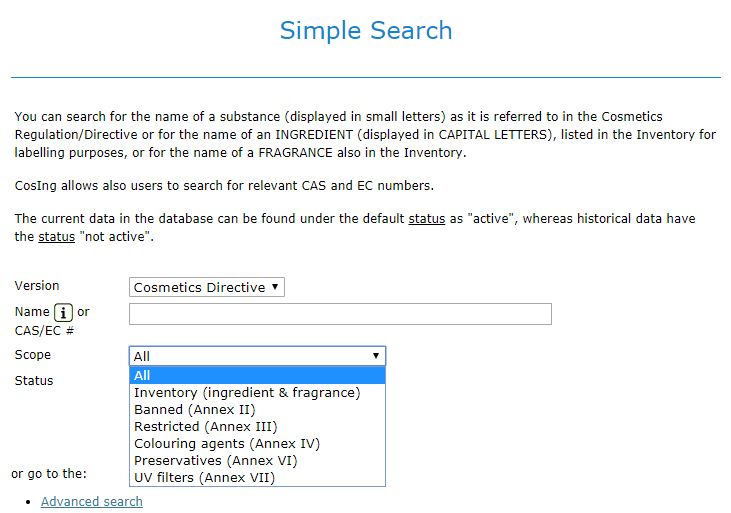Click 'status' link before "not active"
Viewport: 731px width, 513px height.
coord(56,237)
